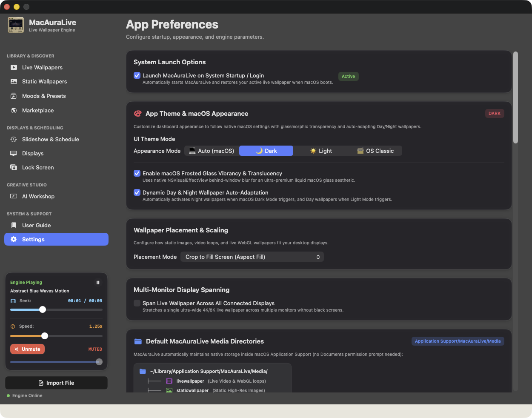
Task: Click the MacAuraLive app logo icon
Action: (x=16, y=25)
